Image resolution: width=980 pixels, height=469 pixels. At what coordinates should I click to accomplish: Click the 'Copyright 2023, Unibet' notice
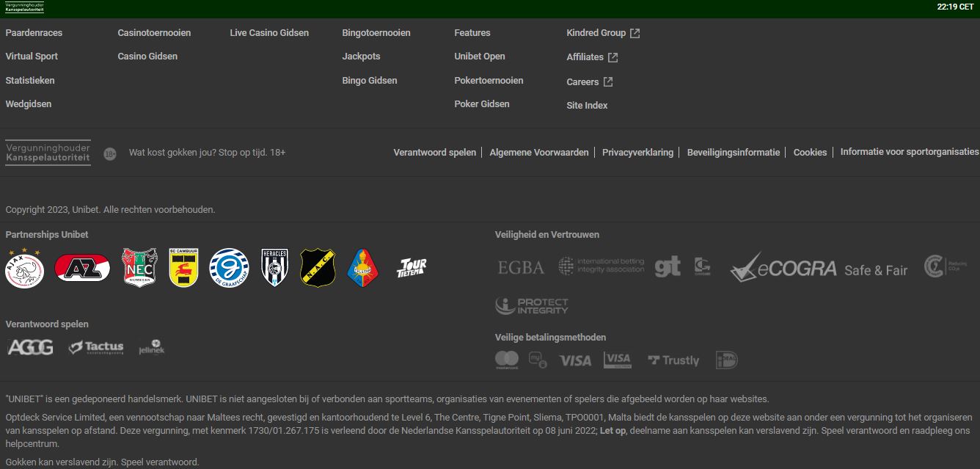pyautogui.click(x=110, y=210)
